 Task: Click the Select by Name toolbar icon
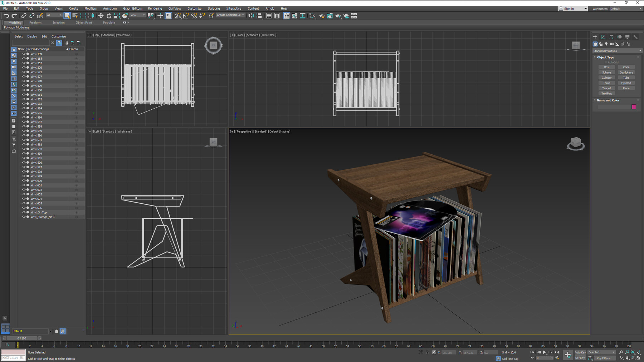point(75,16)
